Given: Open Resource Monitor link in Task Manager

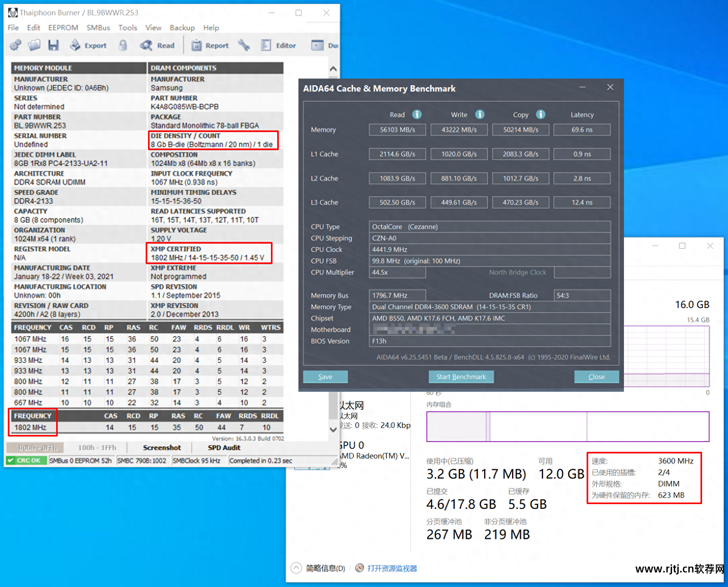Looking at the screenshot, I should point(392,568).
